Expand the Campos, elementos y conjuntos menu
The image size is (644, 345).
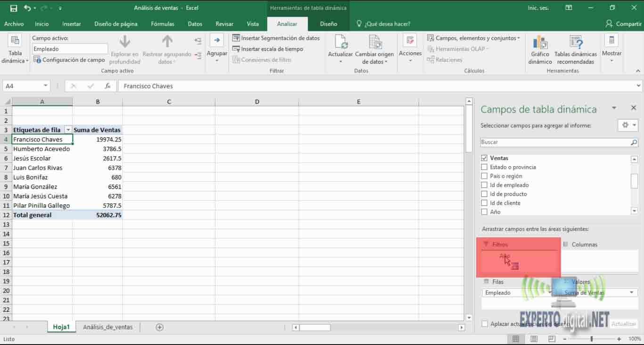click(473, 38)
